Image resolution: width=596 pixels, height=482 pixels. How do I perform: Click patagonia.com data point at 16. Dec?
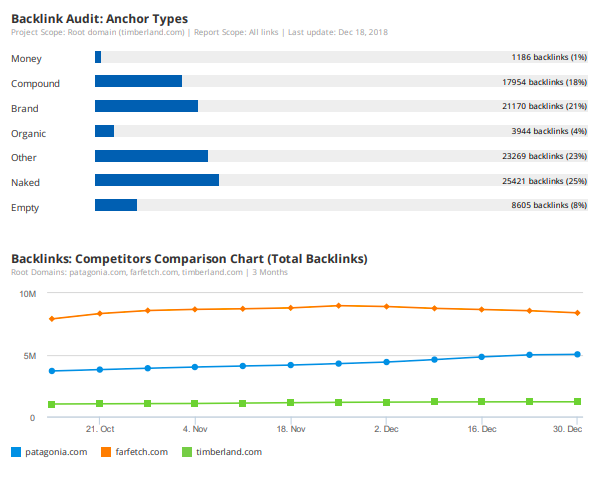point(482,357)
